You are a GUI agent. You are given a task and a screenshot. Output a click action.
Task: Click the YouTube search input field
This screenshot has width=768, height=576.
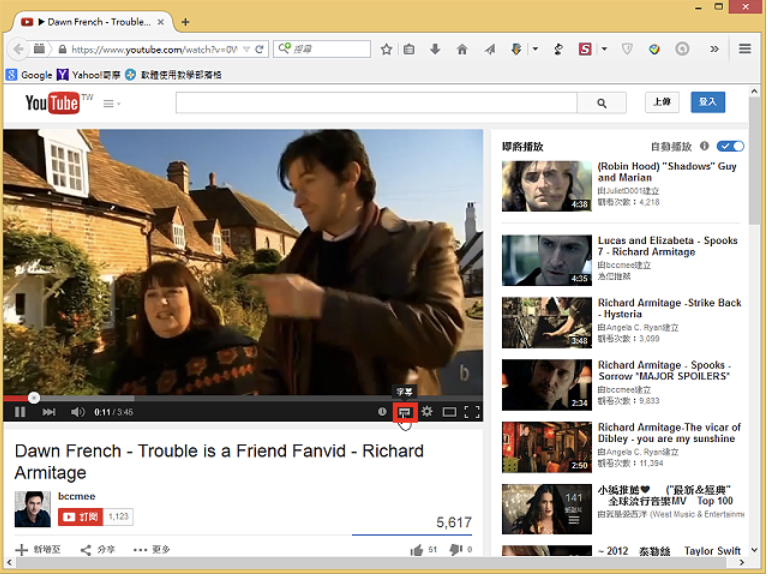click(376, 103)
